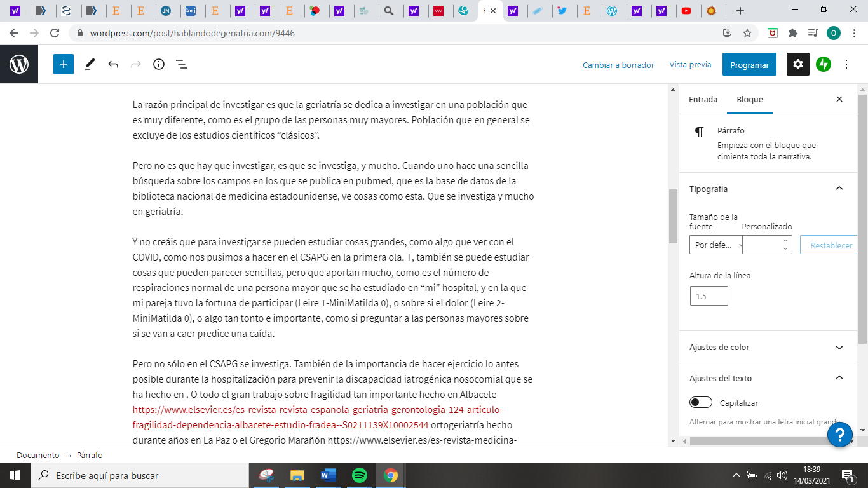Collapse the Tipografía section
The height and width of the screenshot is (488, 868).
[839, 189]
